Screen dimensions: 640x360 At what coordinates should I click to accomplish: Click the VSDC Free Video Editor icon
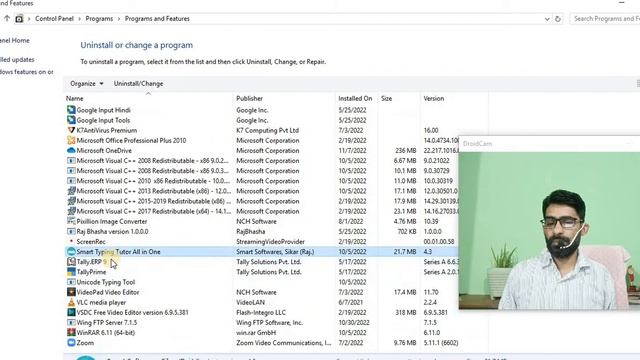[x=71, y=312]
